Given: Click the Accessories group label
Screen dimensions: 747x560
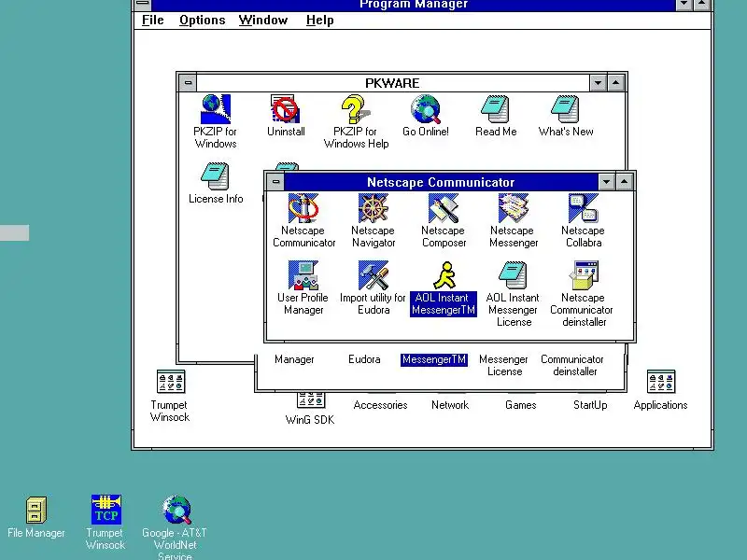Looking at the screenshot, I should click(x=380, y=405).
